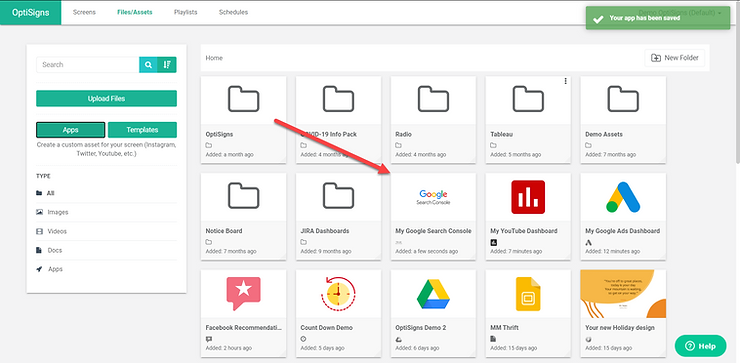Select the red YouTube Dashboard chart icon
The height and width of the screenshot is (363, 740).
tap(528, 197)
